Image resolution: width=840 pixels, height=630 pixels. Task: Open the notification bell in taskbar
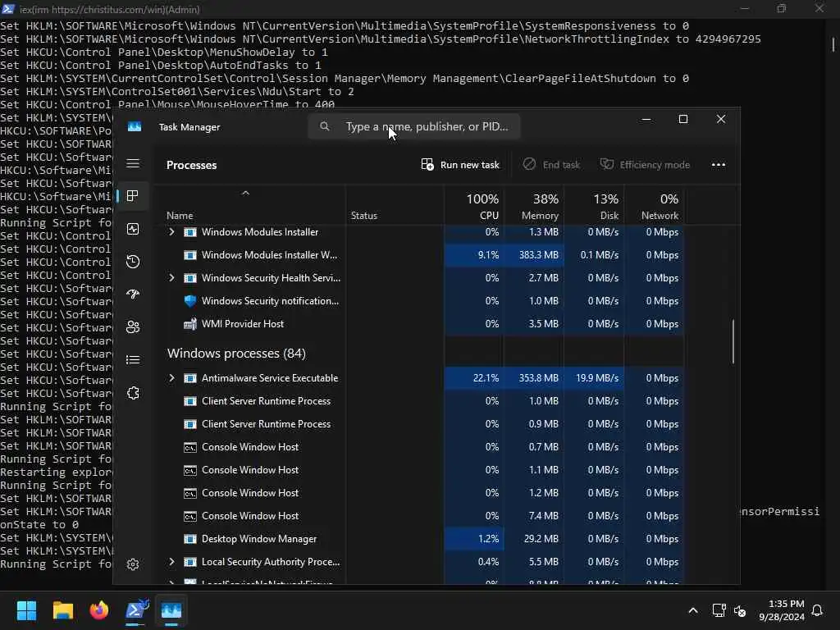818,610
